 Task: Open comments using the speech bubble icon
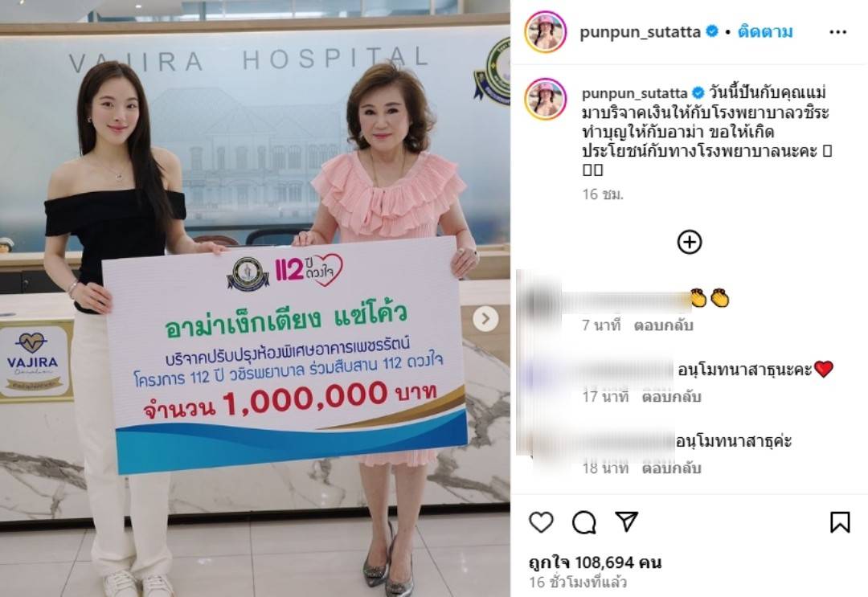pyautogui.click(x=584, y=522)
